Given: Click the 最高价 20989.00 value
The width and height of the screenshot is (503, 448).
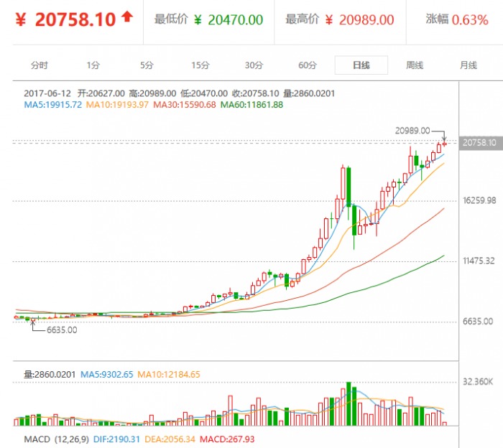Looking at the screenshot, I should click(x=367, y=19).
